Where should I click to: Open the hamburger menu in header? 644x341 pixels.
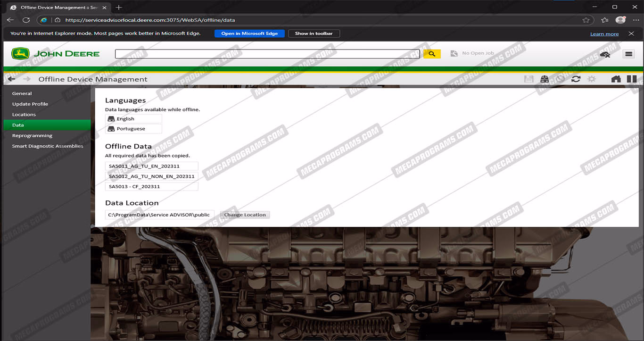point(628,54)
